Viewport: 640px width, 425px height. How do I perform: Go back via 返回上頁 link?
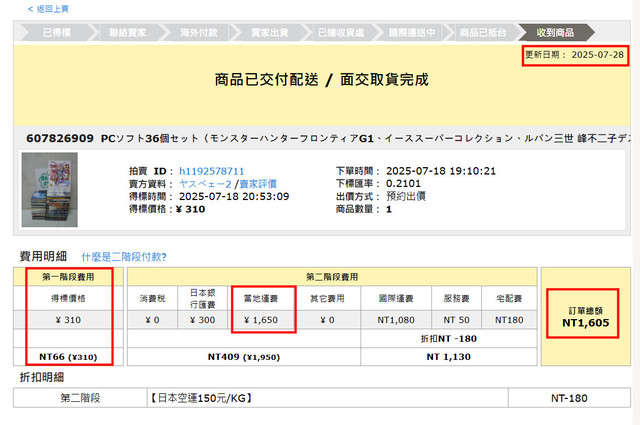(x=48, y=9)
